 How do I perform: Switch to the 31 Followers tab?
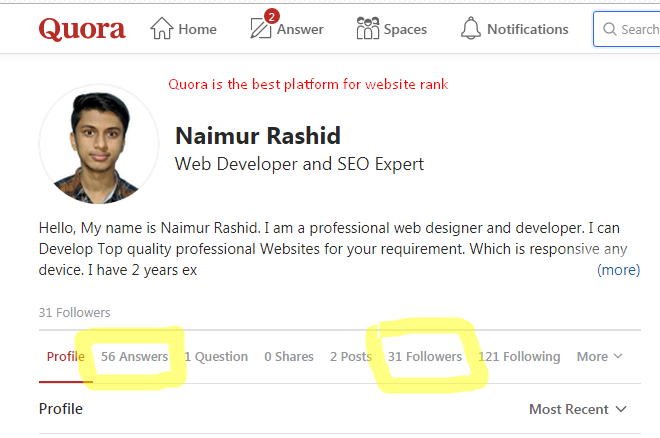click(x=425, y=357)
